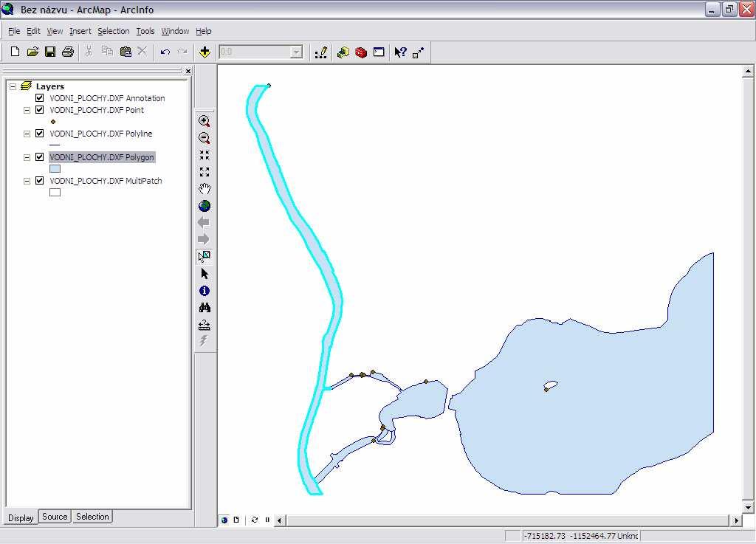Click the Fixed Zoom In arrows icon
Viewport: 756px width, 544px height.
coord(205,155)
